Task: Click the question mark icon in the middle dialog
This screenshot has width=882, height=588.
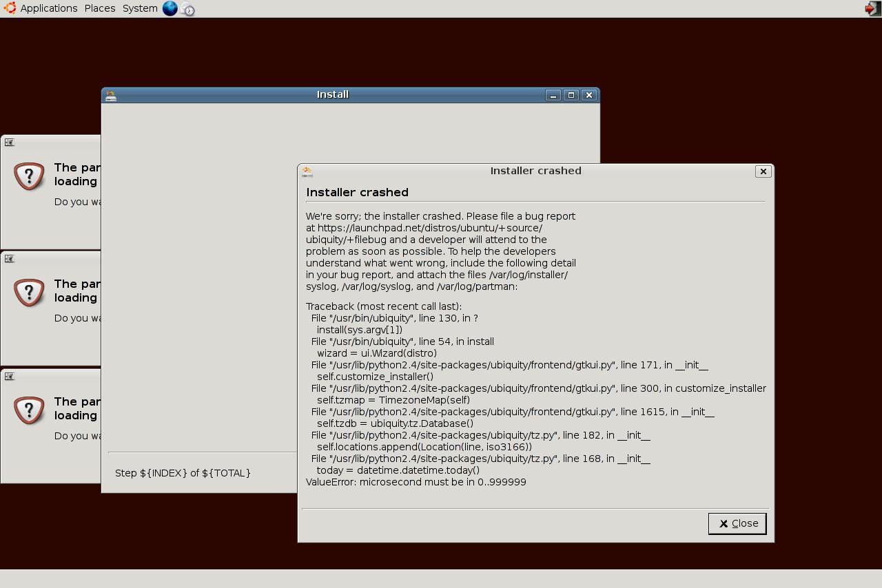Action: coord(29,293)
